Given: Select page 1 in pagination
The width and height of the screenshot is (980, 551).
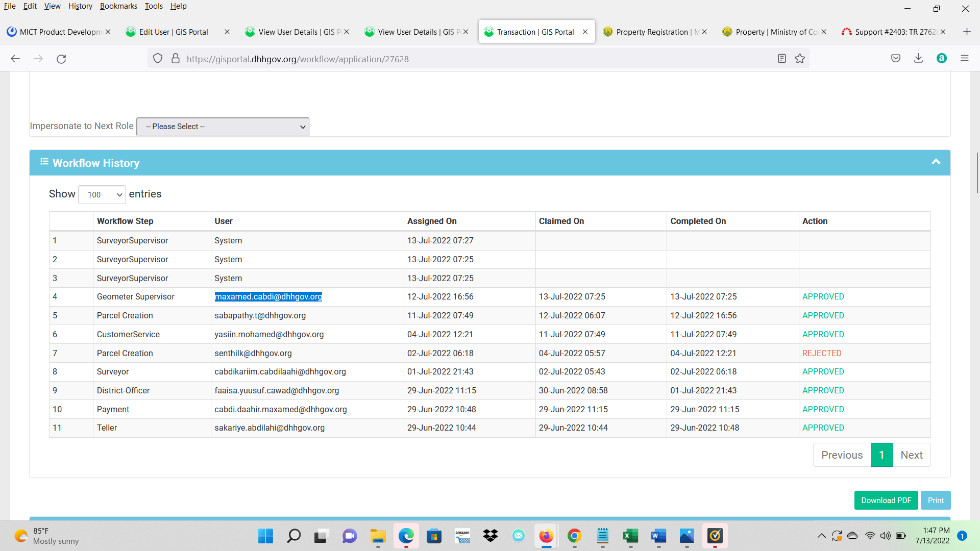Looking at the screenshot, I should [881, 455].
